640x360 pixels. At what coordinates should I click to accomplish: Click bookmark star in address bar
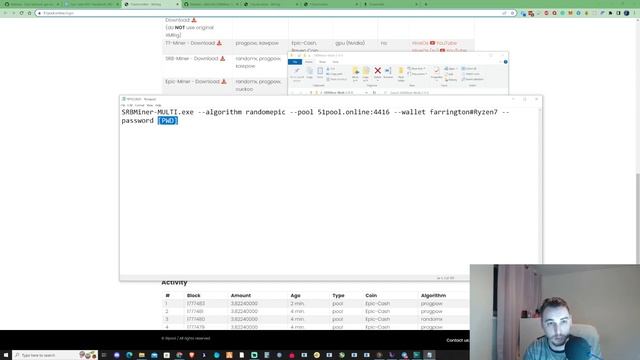[512, 13]
